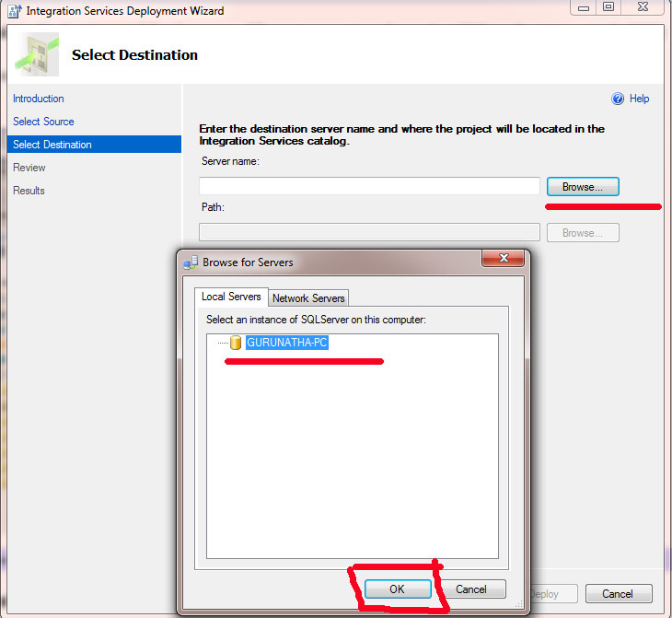Minimize the Deployment Wizard window
Image resolution: width=672 pixels, height=618 pixels.
point(583,7)
